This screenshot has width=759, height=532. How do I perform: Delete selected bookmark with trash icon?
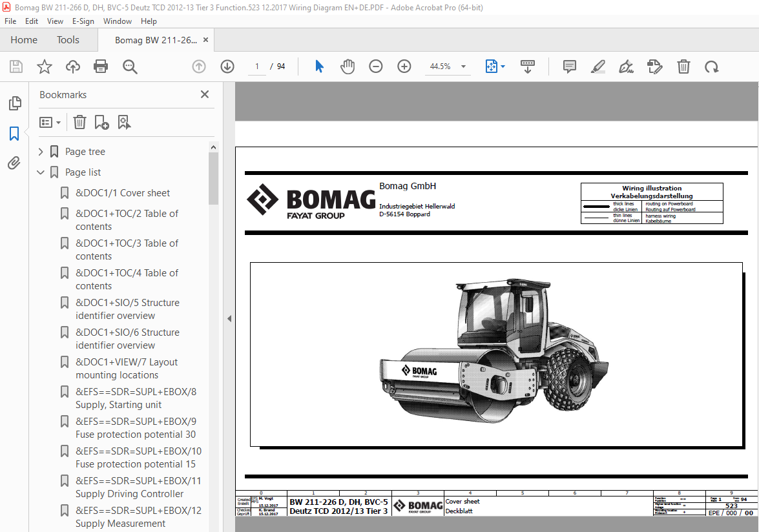coord(79,123)
